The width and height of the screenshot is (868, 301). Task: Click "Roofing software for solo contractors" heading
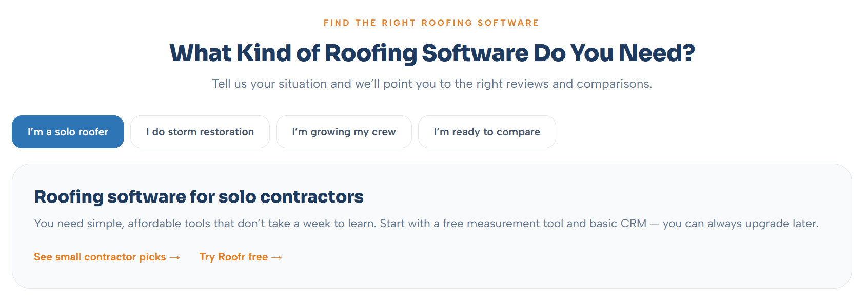[199, 197]
